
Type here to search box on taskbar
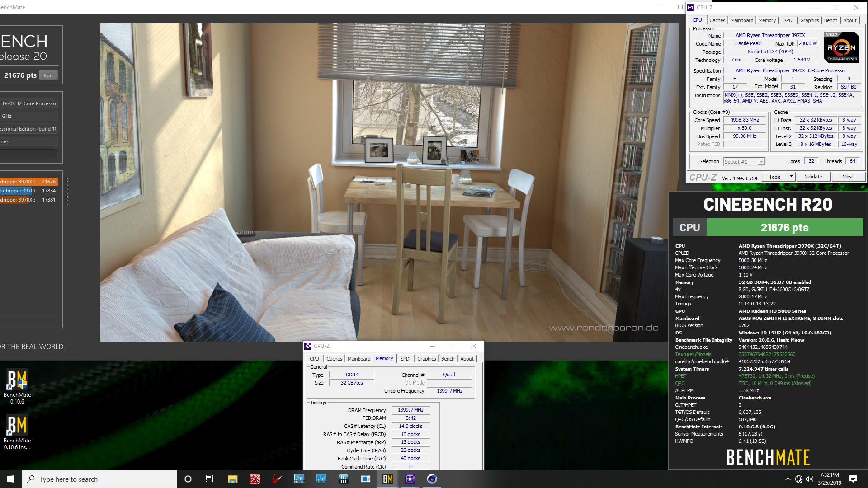(99, 479)
